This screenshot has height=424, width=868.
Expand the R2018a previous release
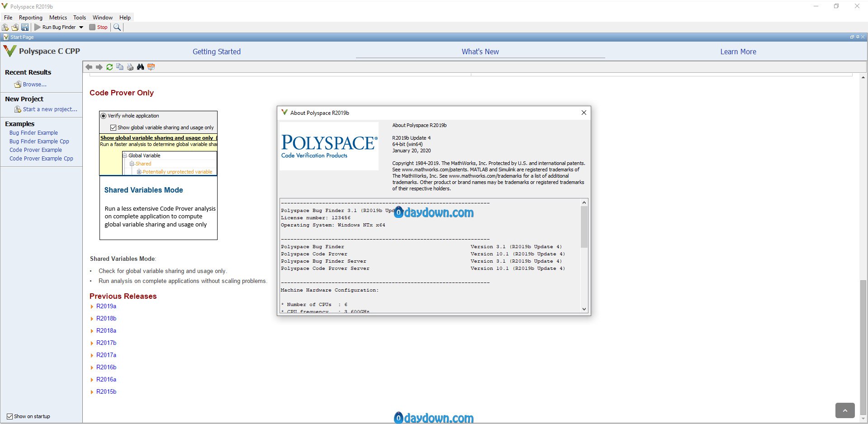pos(92,331)
